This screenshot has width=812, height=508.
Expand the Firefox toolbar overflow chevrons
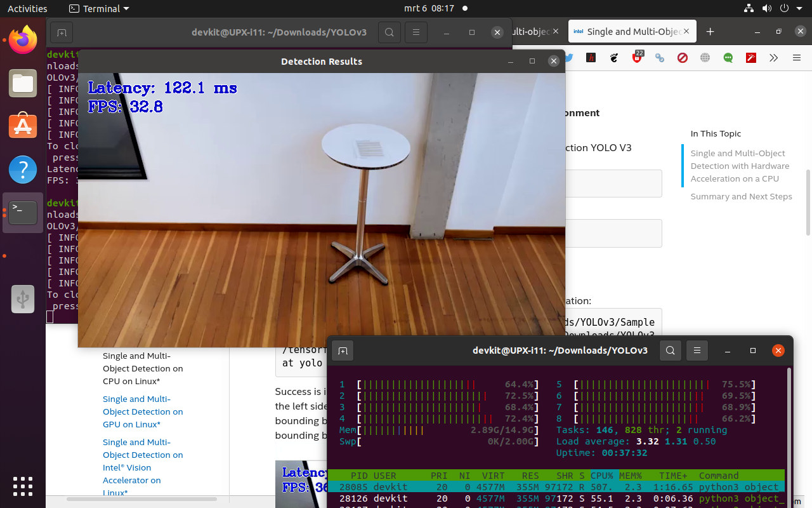(x=774, y=58)
